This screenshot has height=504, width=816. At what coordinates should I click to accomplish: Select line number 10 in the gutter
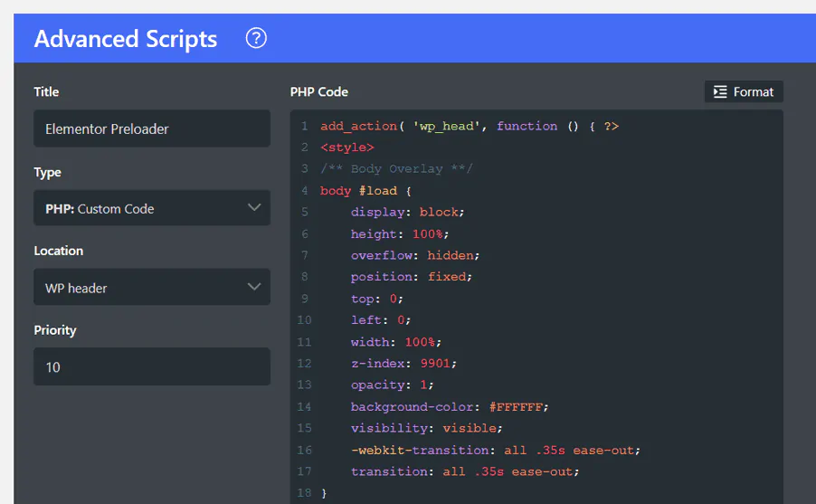303,320
